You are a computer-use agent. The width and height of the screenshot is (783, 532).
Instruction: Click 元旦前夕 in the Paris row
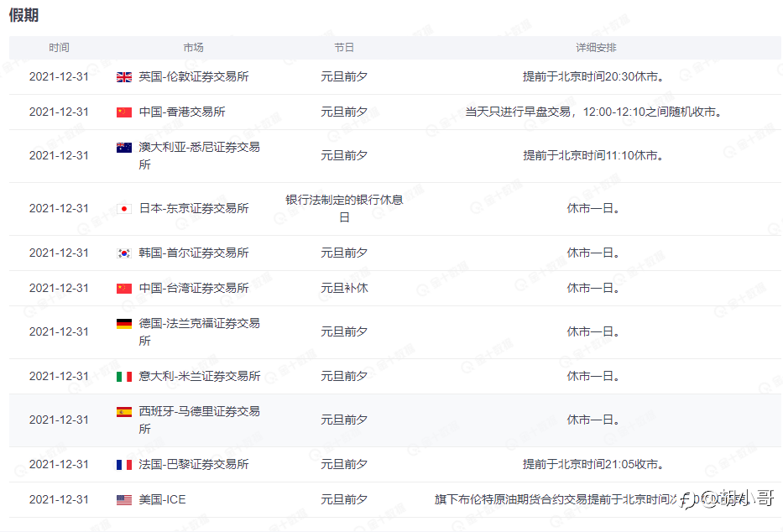344,464
